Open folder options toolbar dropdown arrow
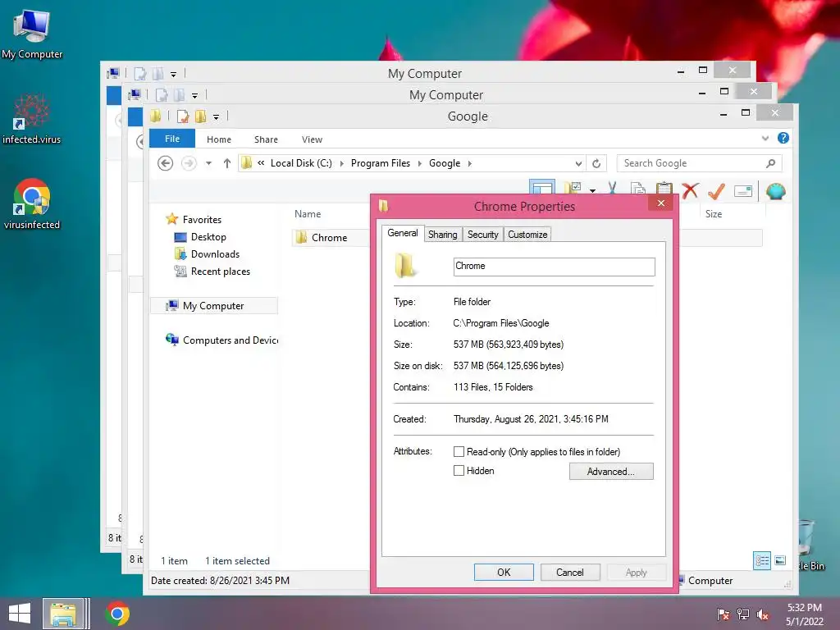 tap(592, 190)
